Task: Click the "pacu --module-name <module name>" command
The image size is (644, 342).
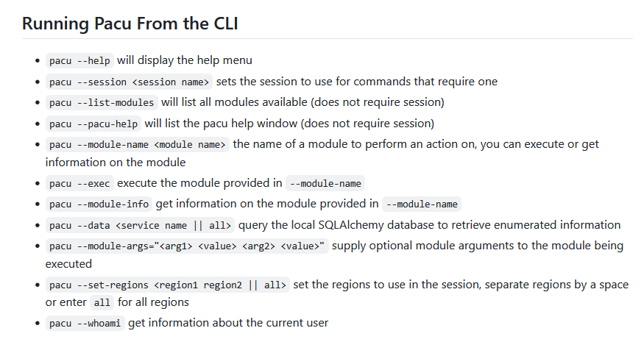Action: (138, 144)
